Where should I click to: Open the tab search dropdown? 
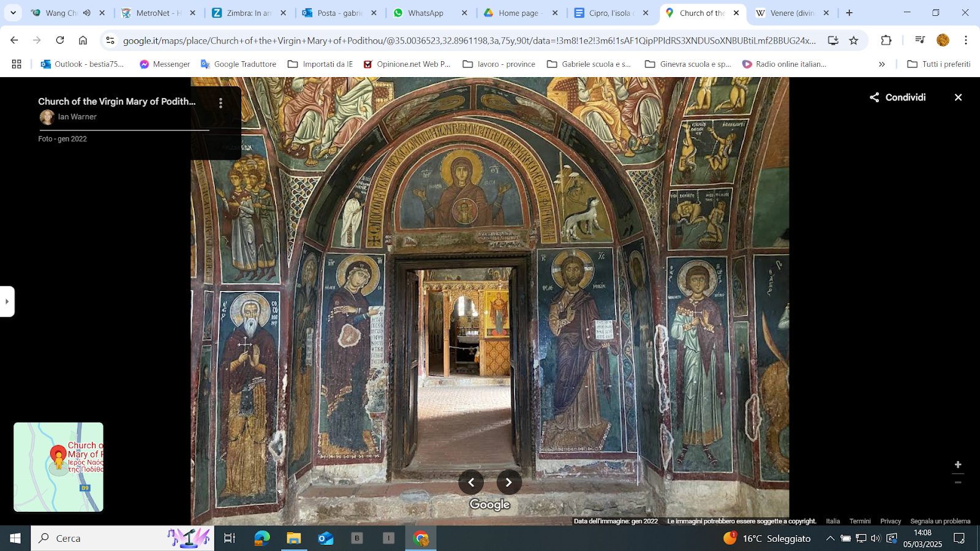coord(13,13)
